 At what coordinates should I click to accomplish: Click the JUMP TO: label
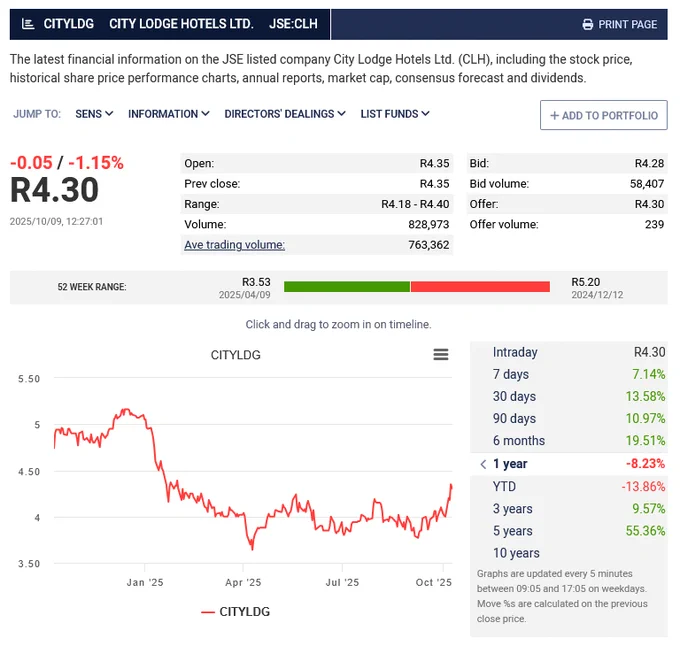coord(37,114)
